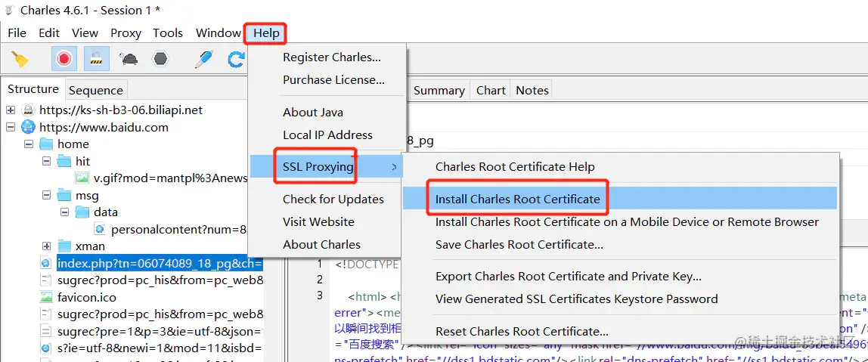Select the data folder in tree
This screenshot has height=362, width=868.
pyautogui.click(x=105, y=212)
